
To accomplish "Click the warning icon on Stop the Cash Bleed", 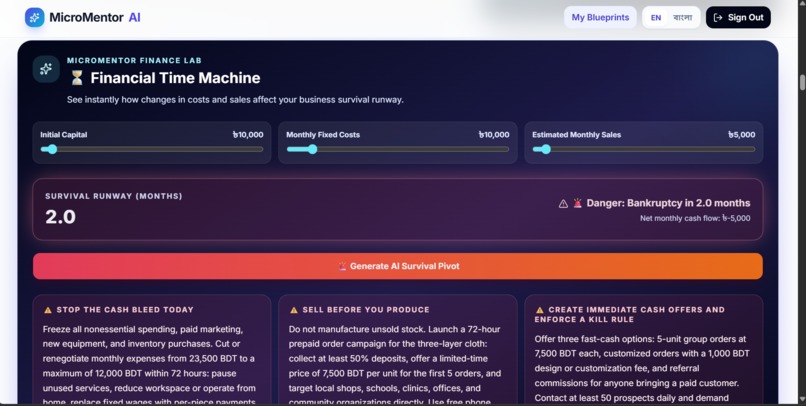I will [x=48, y=310].
